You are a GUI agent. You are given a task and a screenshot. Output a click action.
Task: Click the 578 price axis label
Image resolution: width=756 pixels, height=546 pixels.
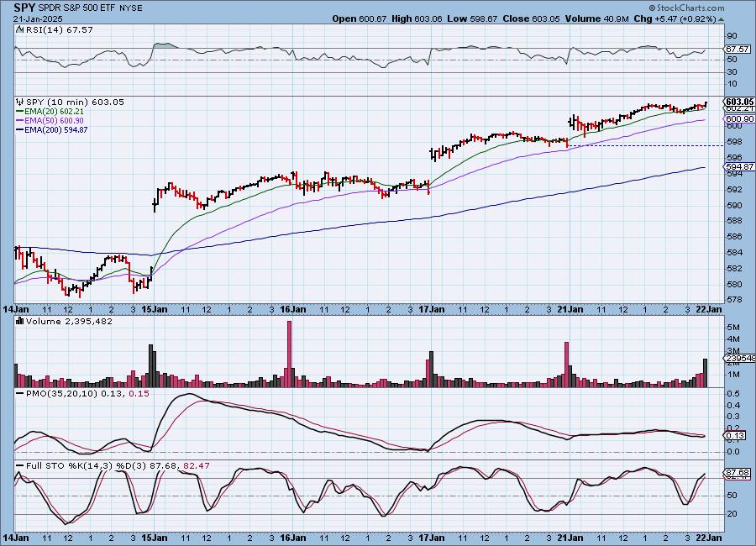[734, 300]
